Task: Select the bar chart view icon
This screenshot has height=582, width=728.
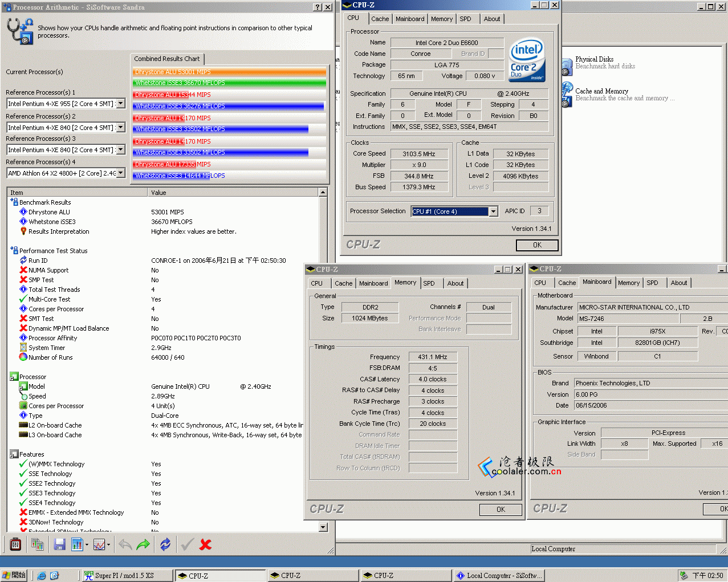Action: pos(77,544)
